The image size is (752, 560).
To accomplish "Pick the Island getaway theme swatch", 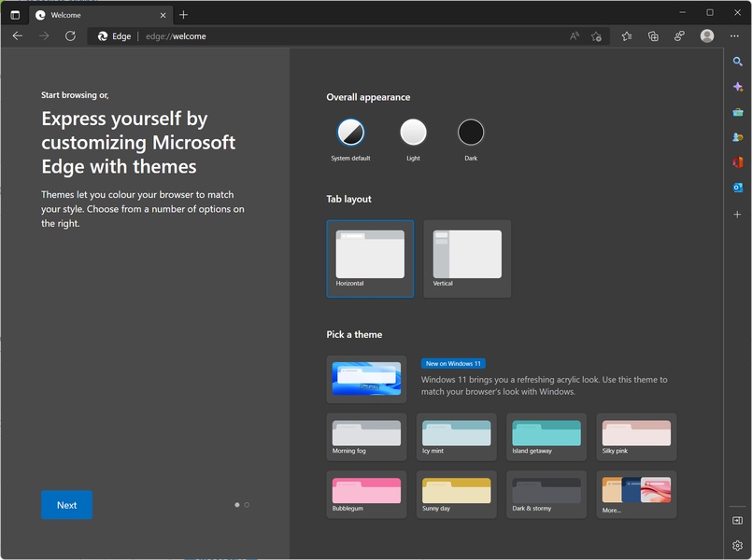I will click(546, 437).
